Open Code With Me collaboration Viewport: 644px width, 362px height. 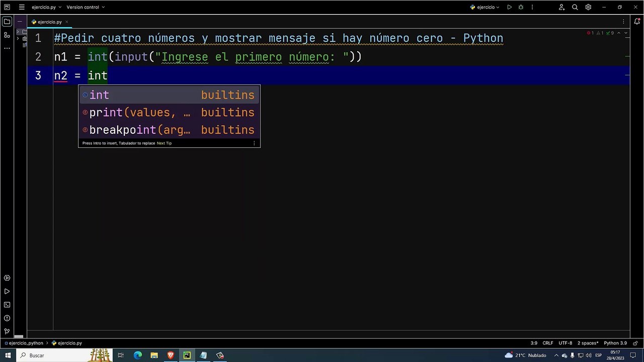[x=562, y=7]
